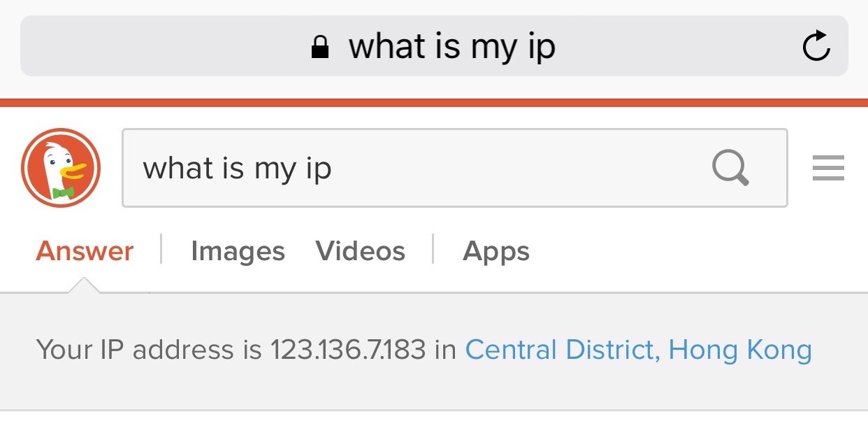Open the Central District, Hong Kong link
Image resolution: width=868 pixels, height=426 pixels.
point(638,348)
